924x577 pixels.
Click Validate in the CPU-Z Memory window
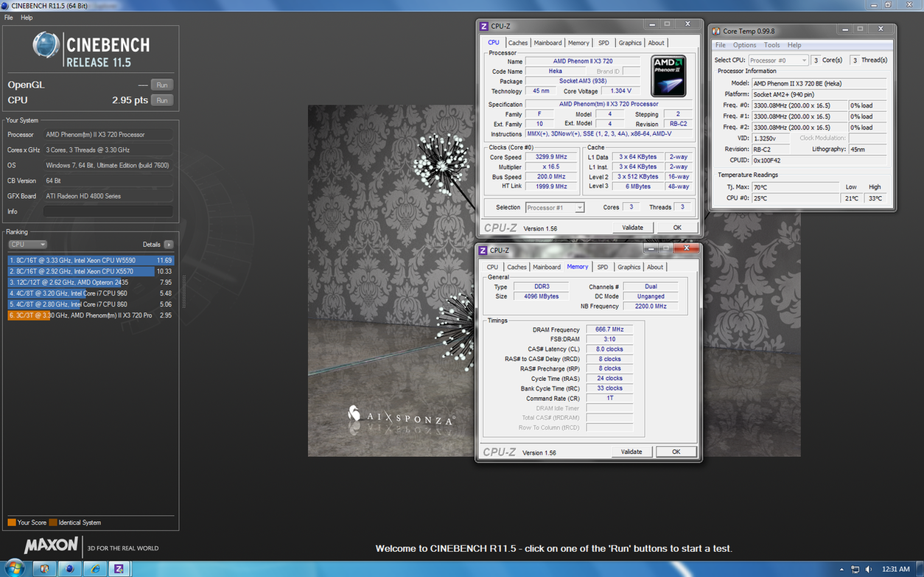631,452
